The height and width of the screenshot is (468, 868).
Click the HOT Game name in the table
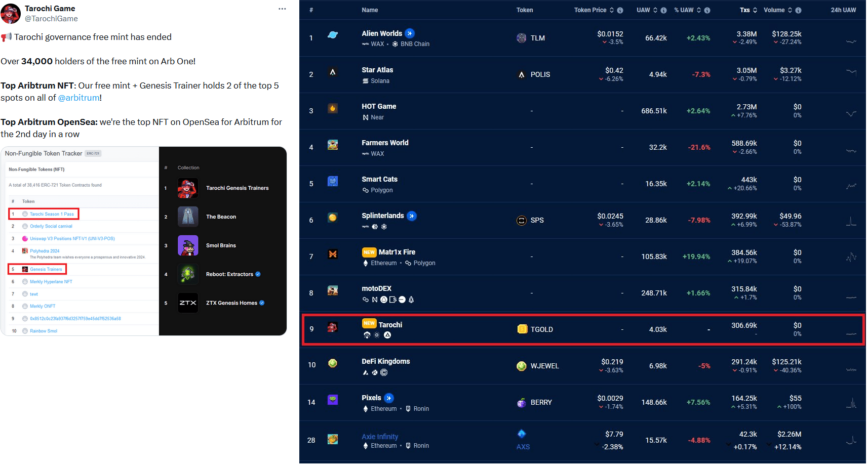click(379, 106)
